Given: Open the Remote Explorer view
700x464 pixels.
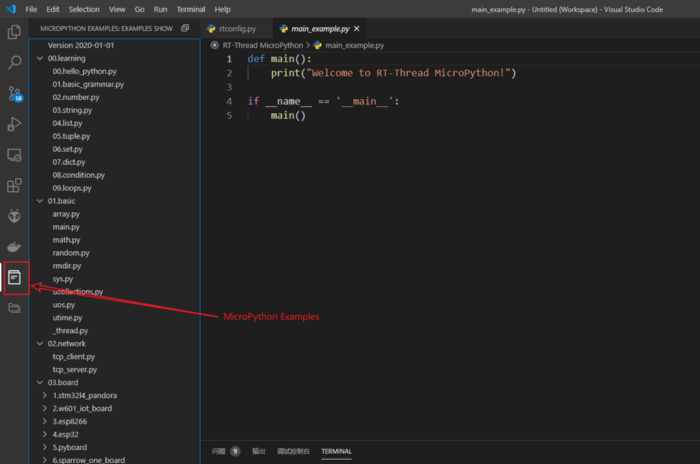Looking at the screenshot, I should coord(14,155).
